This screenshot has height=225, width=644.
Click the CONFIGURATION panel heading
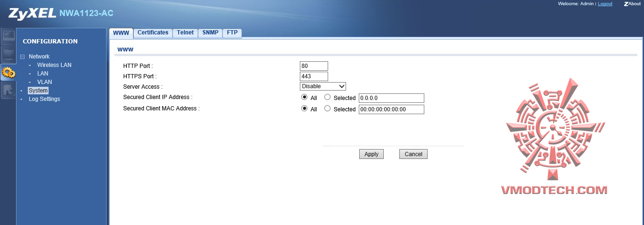pos(50,42)
